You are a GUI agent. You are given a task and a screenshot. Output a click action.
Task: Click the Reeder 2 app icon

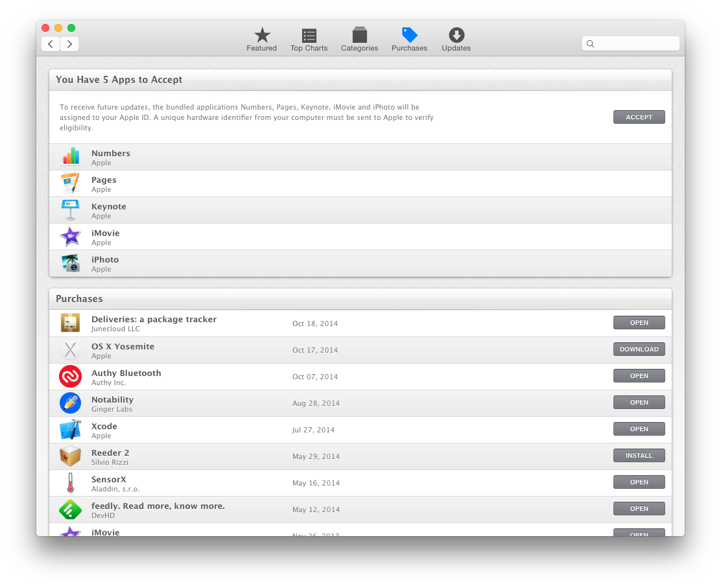point(71,456)
